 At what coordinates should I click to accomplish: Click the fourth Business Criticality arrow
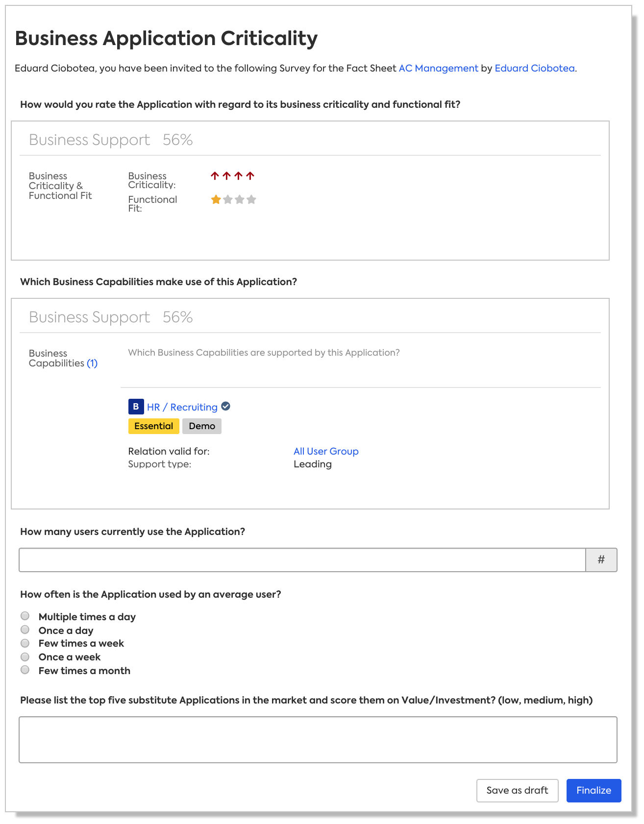pyautogui.click(x=250, y=175)
